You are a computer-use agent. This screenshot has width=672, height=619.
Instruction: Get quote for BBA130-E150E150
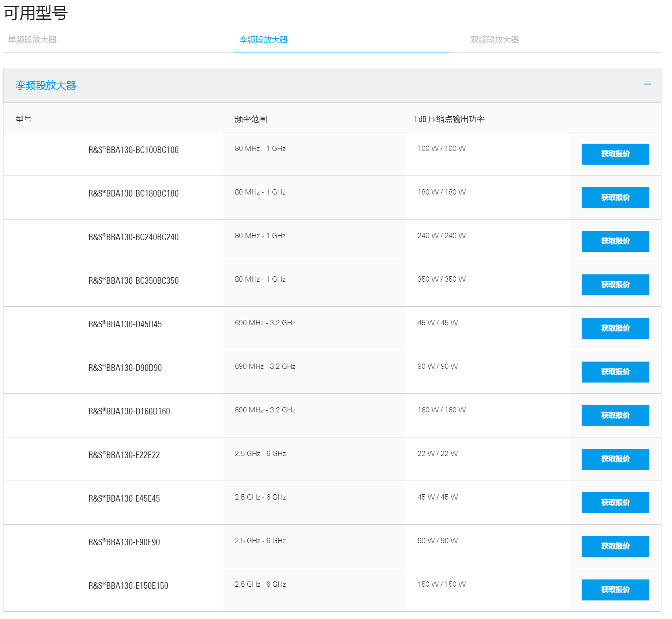click(615, 590)
